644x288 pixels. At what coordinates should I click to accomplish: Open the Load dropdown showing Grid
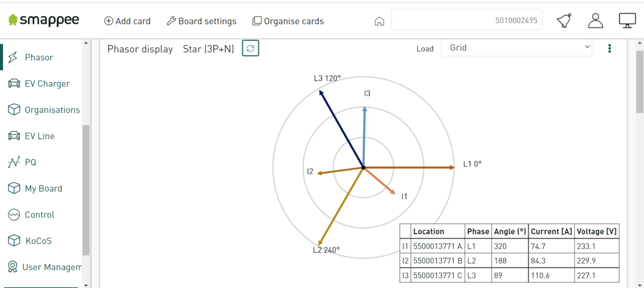click(x=517, y=48)
